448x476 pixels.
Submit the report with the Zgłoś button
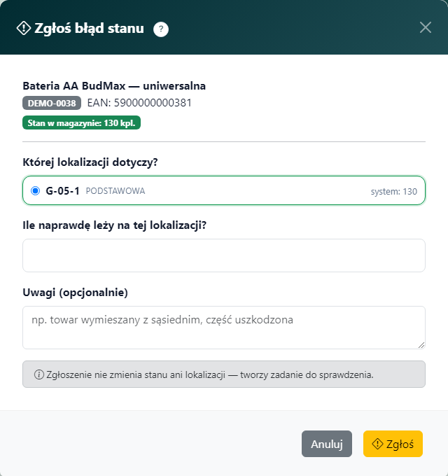click(393, 444)
